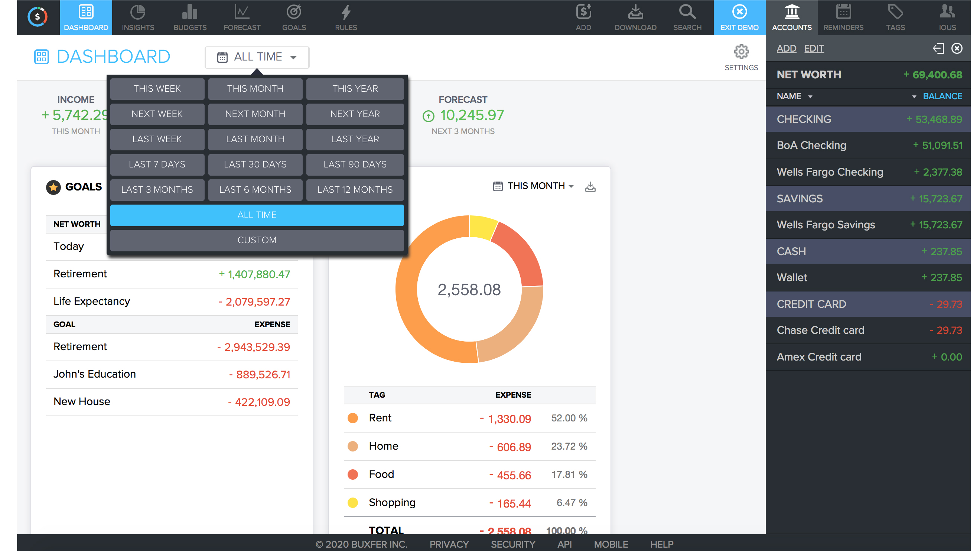
Task: Open the Wells Fargo Savings account
Action: (868, 225)
